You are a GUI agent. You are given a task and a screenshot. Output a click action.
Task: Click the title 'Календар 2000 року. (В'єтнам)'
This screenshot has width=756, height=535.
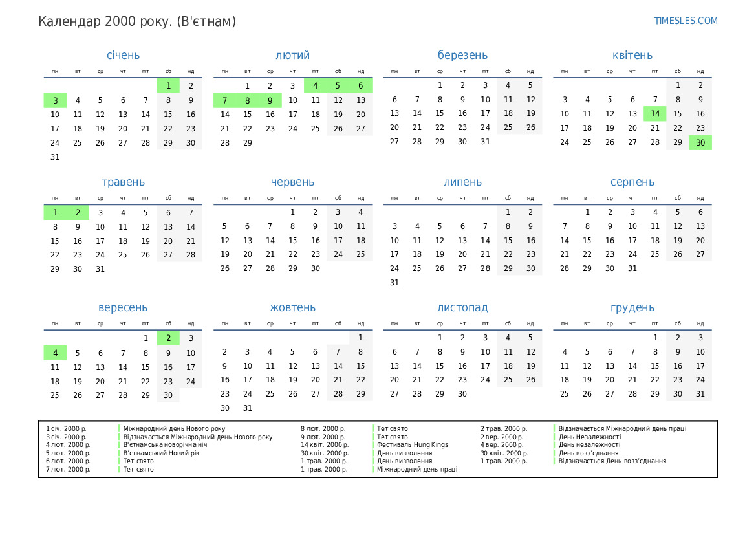pos(137,22)
